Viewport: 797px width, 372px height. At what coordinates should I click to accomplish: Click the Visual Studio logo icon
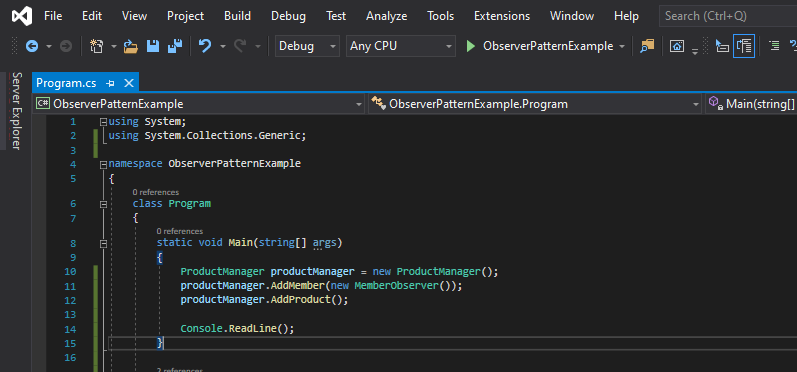22,16
